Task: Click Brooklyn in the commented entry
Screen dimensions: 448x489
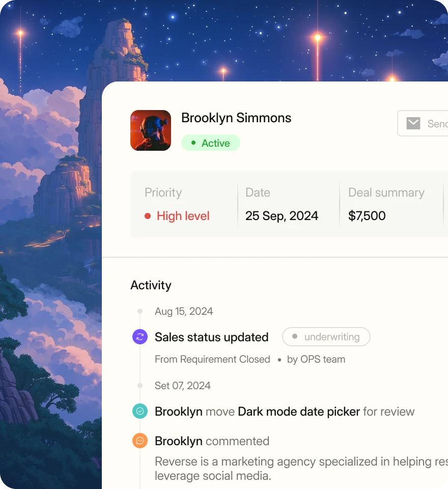Action: (x=179, y=441)
